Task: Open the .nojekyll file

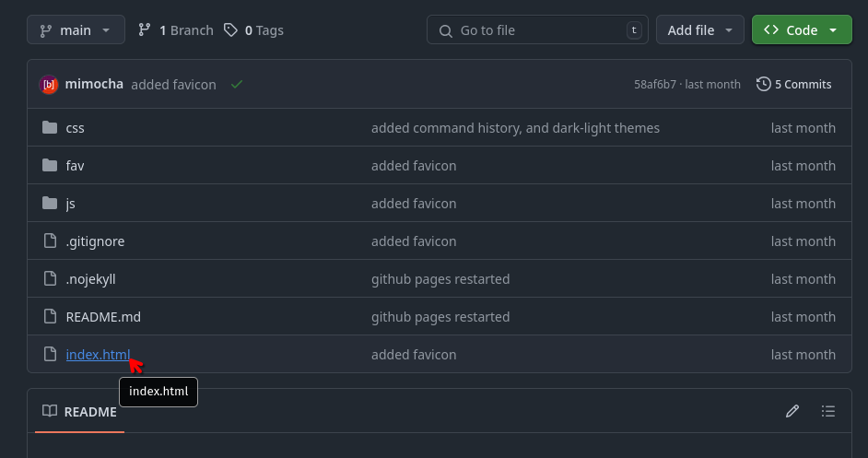Action: (91, 279)
